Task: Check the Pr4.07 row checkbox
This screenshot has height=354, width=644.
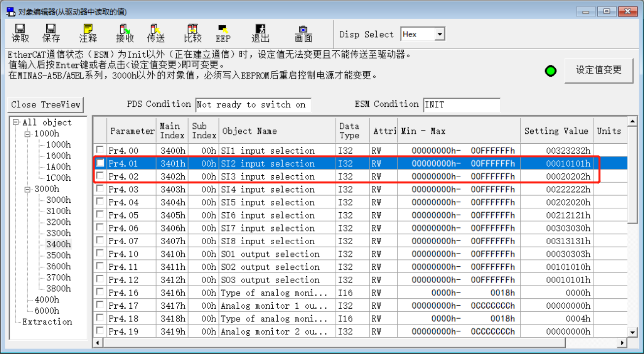Action: [100, 240]
